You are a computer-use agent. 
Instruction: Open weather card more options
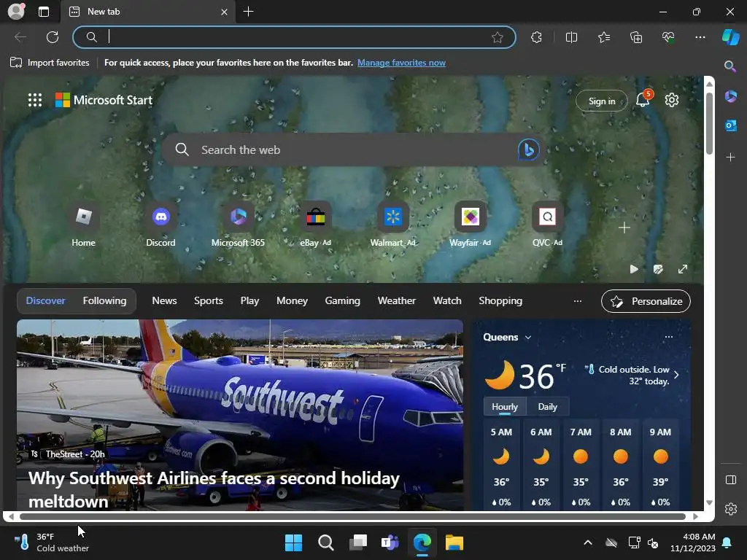pos(668,337)
